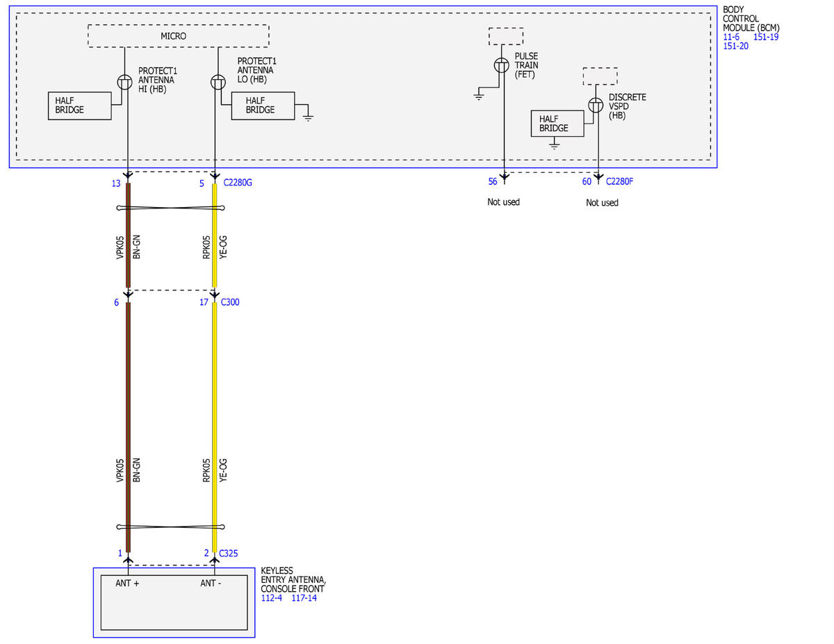Click pin 60 of connector C2280F
The image size is (834, 644).
587,182
